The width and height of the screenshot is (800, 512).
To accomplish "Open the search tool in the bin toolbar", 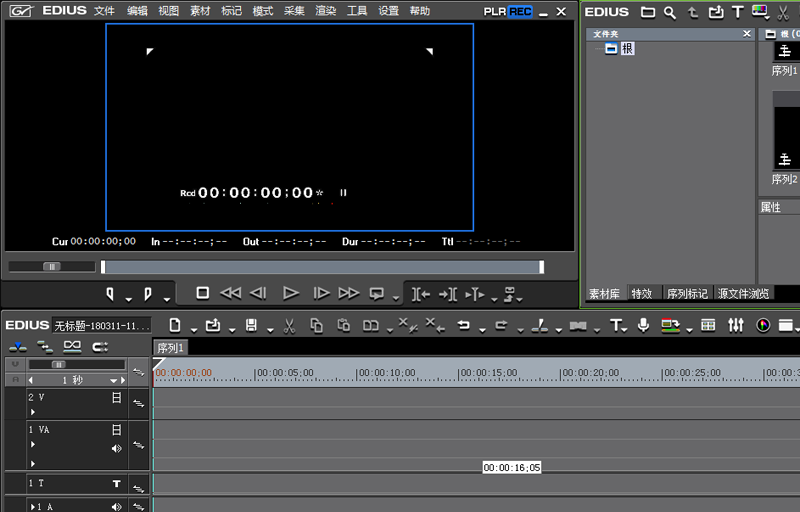I will click(x=670, y=12).
